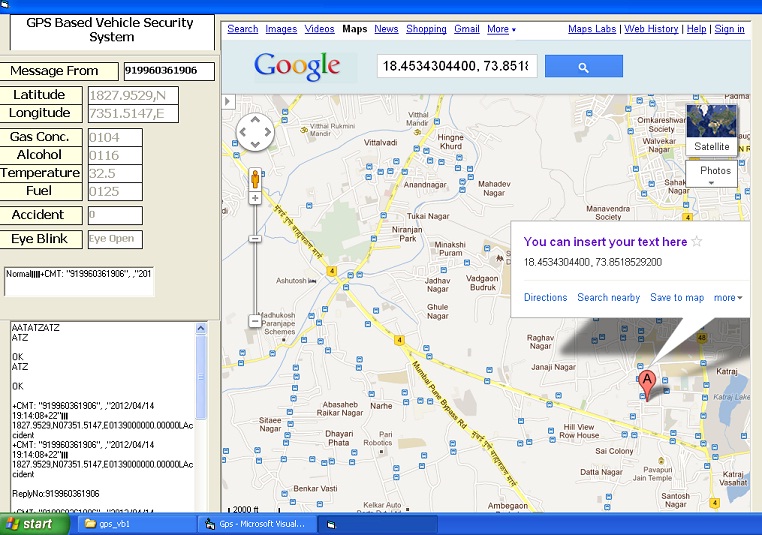The width and height of the screenshot is (762, 535).
Task: Open the News tab in Google bar
Action: click(386, 30)
